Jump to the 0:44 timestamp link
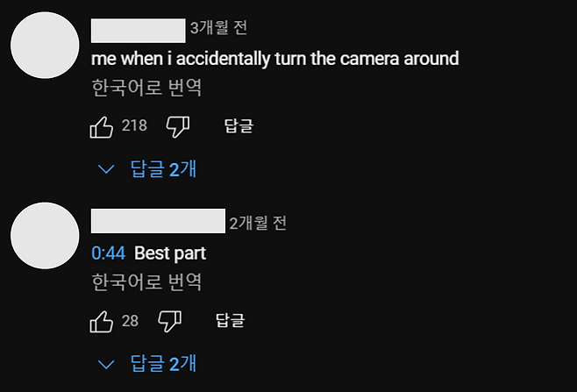 click(110, 253)
